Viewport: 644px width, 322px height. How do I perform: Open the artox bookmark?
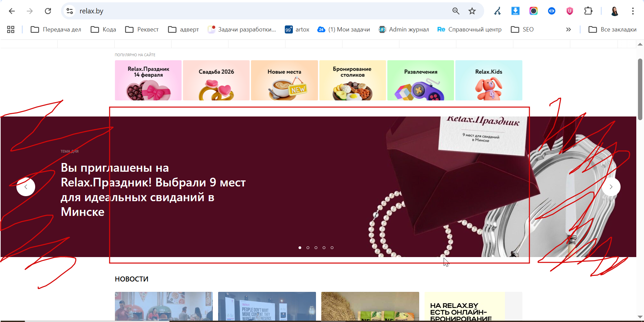tap(297, 29)
